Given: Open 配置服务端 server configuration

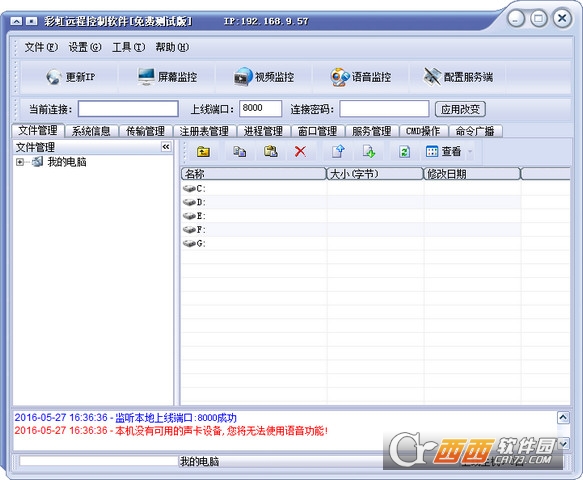Looking at the screenshot, I should (x=458, y=77).
